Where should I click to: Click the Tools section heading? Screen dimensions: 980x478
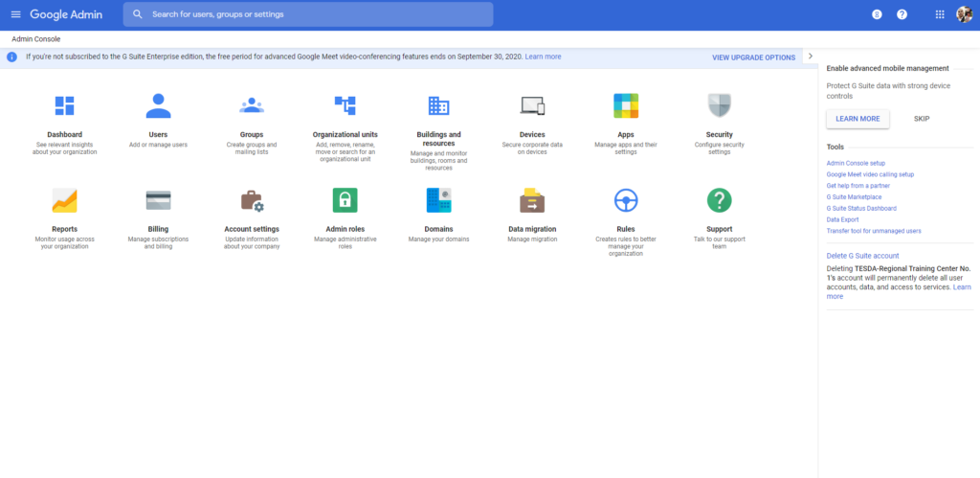(835, 147)
